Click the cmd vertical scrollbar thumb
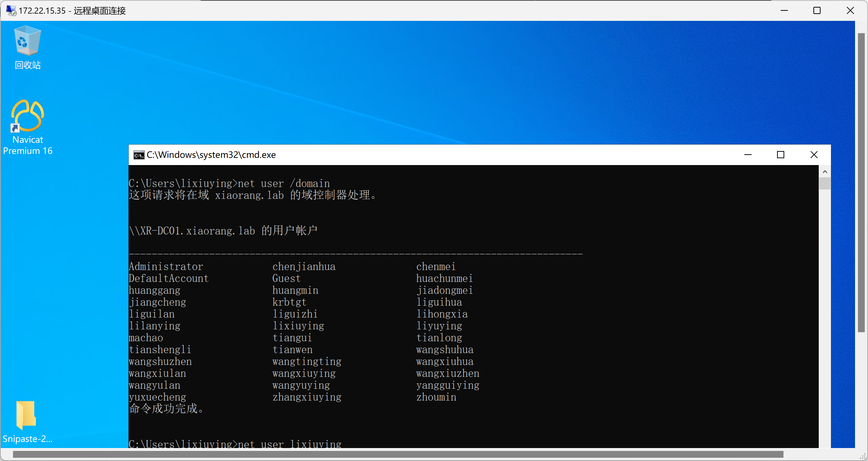Image resolution: width=868 pixels, height=461 pixels. point(825,183)
